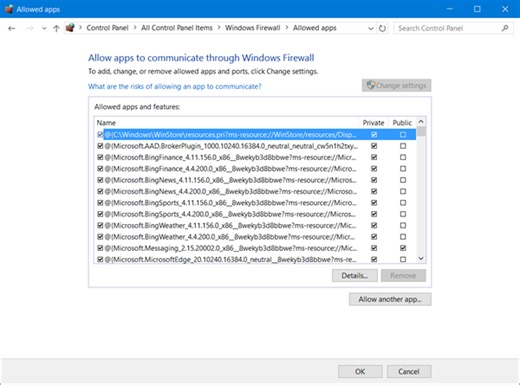The width and height of the screenshot is (520, 385).
Task: Click Allow another app button
Action: 390,299
